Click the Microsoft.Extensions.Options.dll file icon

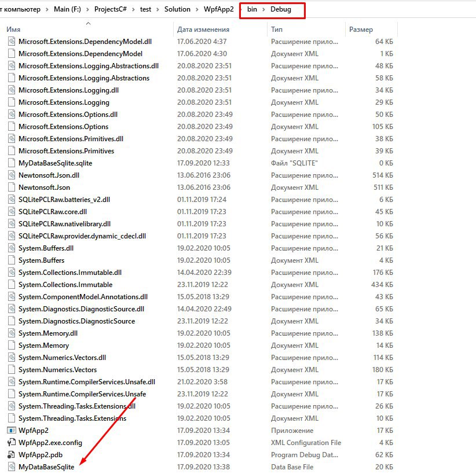click(x=12, y=114)
